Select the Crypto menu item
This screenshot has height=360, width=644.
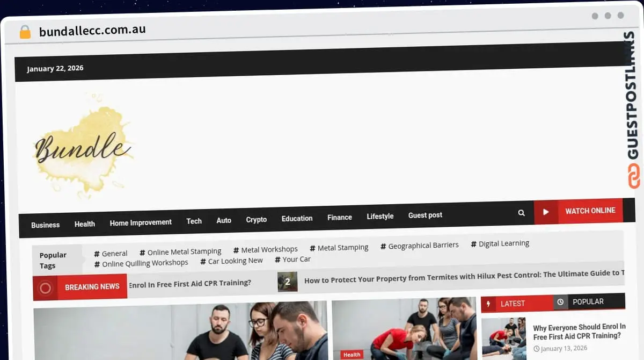[257, 220]
